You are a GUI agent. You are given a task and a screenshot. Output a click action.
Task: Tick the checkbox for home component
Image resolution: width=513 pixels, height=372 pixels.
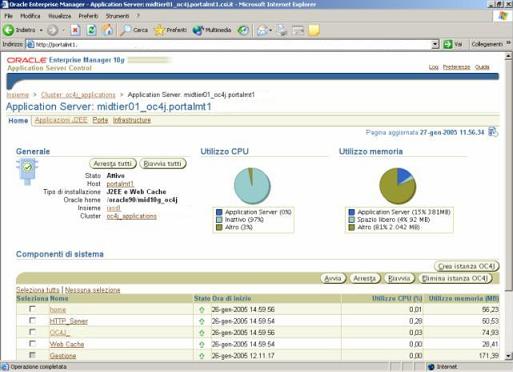click(32, 309)
